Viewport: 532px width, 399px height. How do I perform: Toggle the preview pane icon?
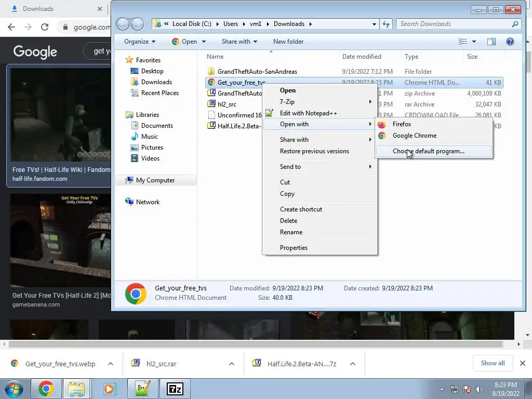(491, 42)
